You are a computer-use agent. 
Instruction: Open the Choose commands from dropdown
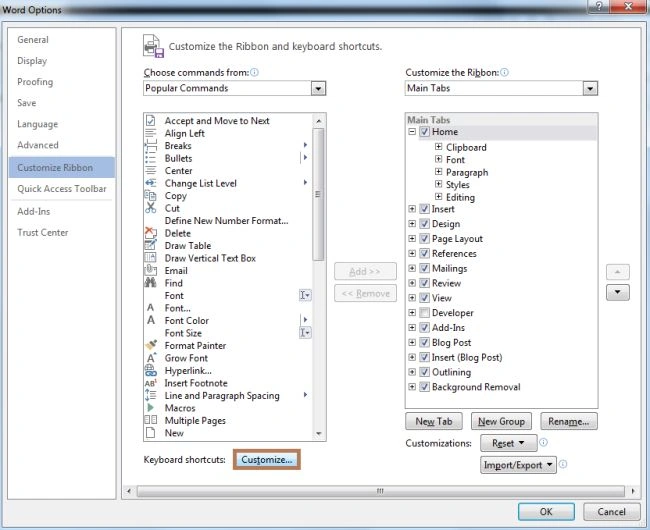pyautogui.click(x=318, y=88)
